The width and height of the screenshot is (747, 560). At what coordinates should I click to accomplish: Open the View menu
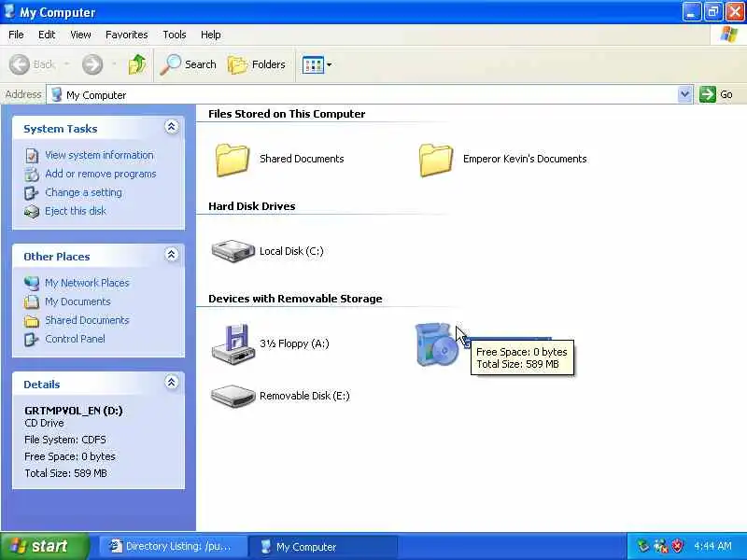coord(80,35)
